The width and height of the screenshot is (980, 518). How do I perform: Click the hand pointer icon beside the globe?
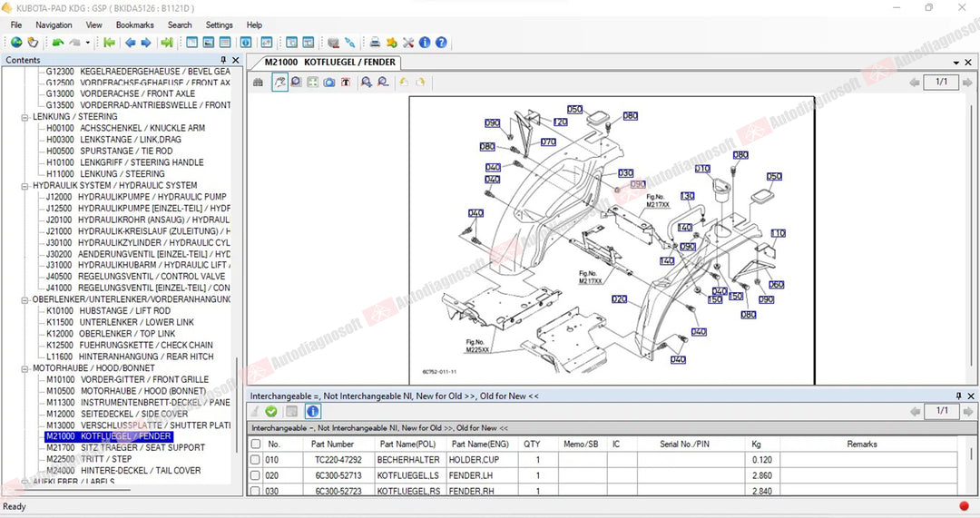click(33, 43)
